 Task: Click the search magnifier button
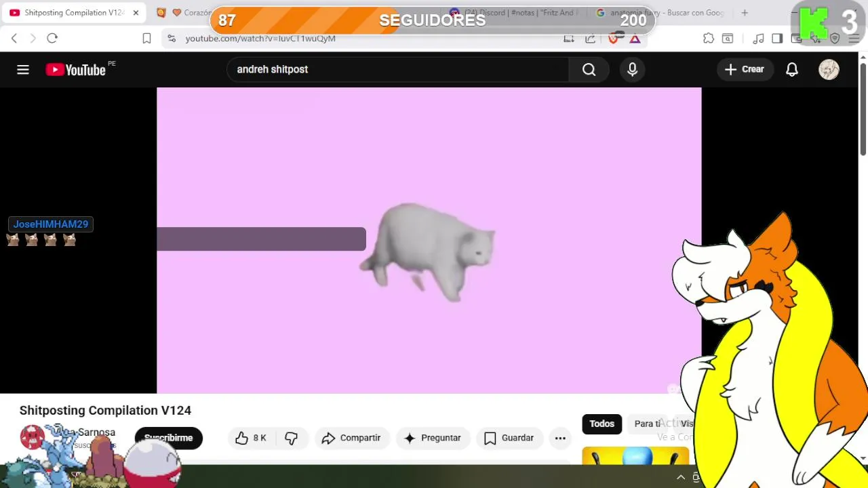[x=589, y=69]
